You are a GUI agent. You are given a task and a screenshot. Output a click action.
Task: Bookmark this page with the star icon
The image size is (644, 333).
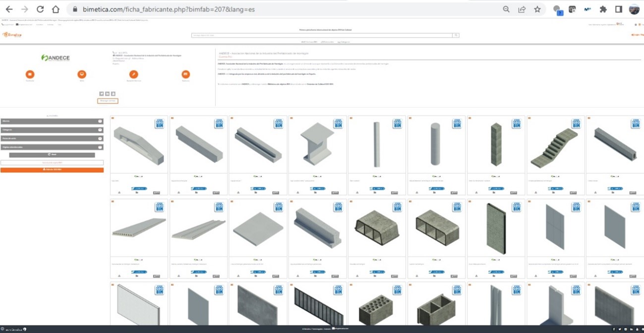point(537,9)
